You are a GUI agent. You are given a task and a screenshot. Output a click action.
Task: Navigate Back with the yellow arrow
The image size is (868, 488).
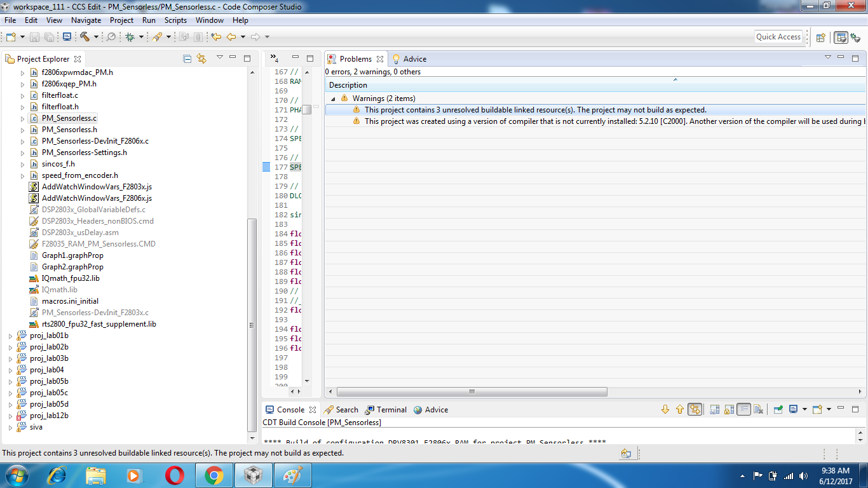(231, 37)
